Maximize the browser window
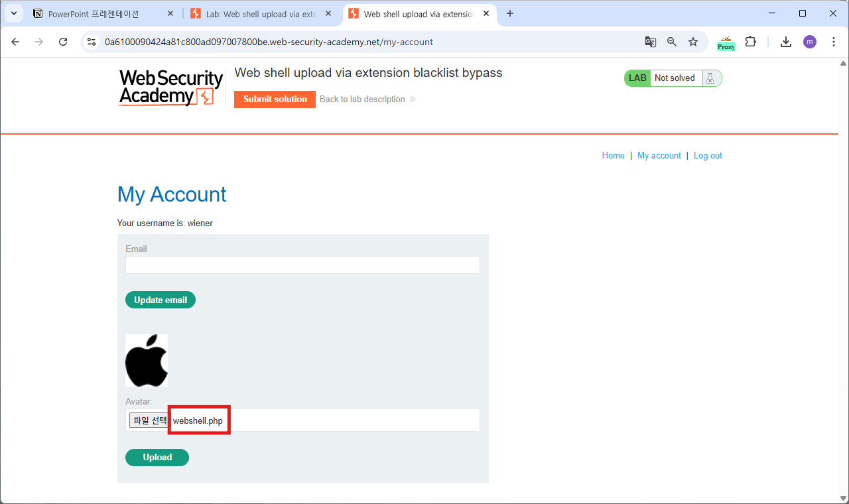 (803, 13)
